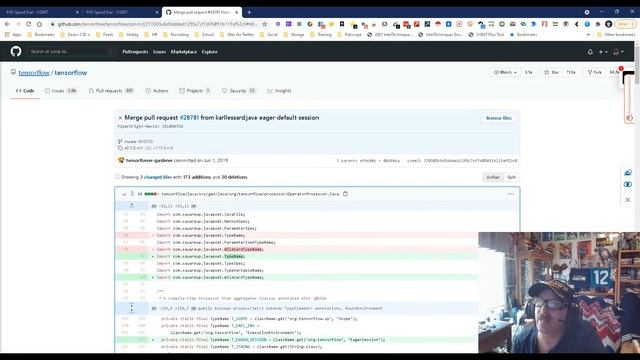Image resolution: width=640 pixels, height=360 pixels.
Task: Click the commit status x icon beside title
Action: [x=120, y=118]
